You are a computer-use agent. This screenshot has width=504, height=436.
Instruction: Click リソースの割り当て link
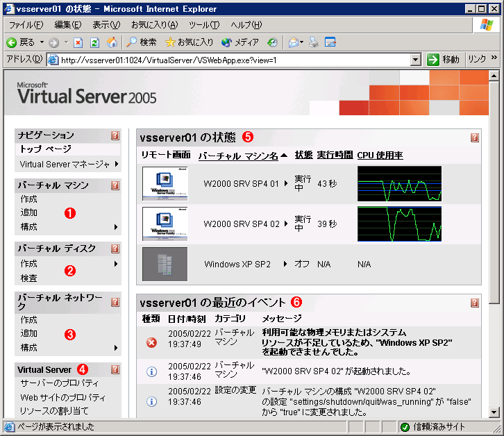click(x=54, y=410)
